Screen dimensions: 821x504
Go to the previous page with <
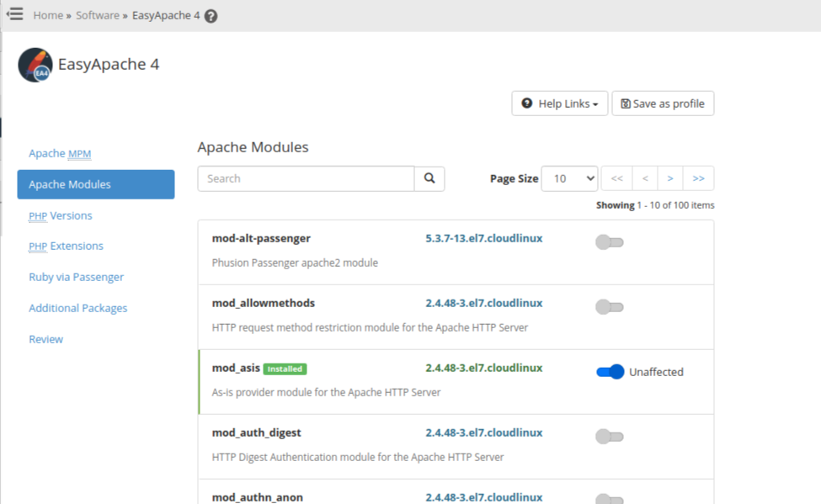(645, 178)
